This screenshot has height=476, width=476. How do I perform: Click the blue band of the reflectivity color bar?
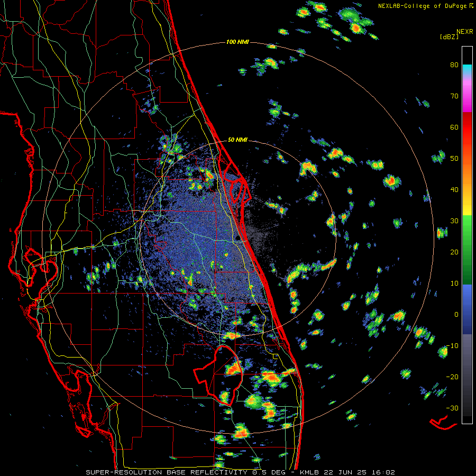[x=467, y=309]
